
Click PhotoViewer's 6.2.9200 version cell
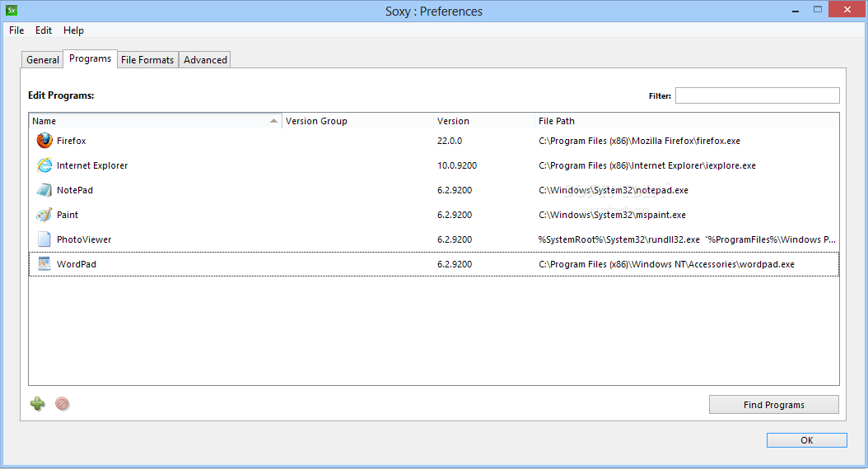click(x=455, y=239)
